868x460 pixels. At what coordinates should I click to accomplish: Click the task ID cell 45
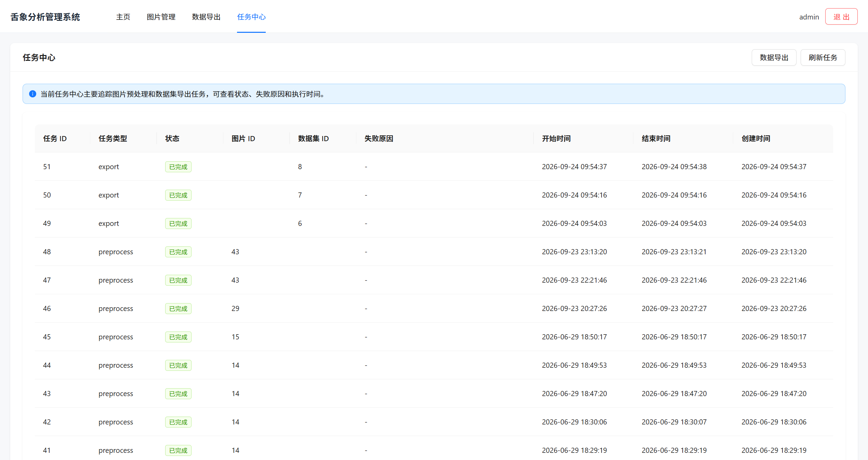(47, 337)
